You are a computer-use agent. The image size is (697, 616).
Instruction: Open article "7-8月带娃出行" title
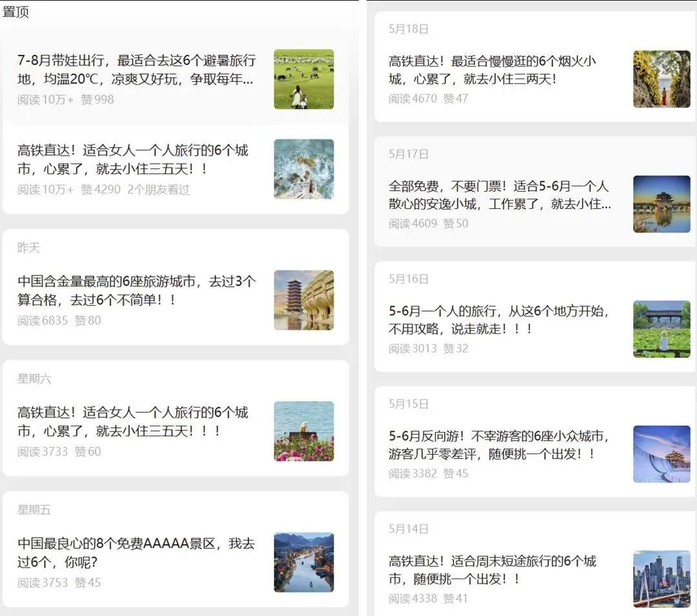[x=136, y=70]
